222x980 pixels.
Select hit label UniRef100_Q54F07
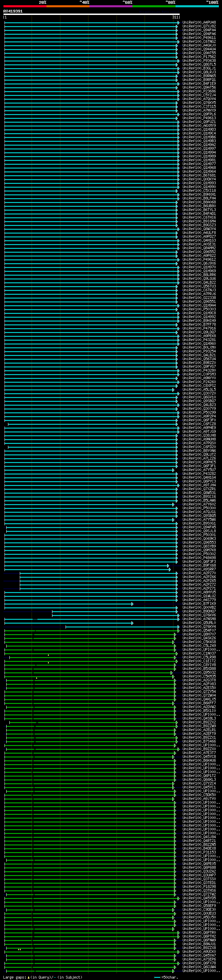[199, 630]
